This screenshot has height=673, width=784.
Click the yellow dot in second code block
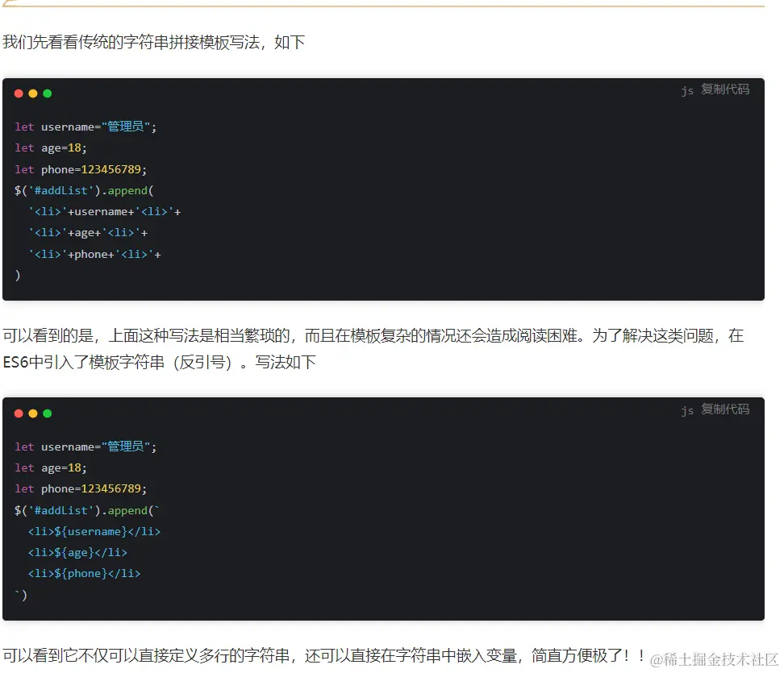pyautogui.click(x=33, y=413)
